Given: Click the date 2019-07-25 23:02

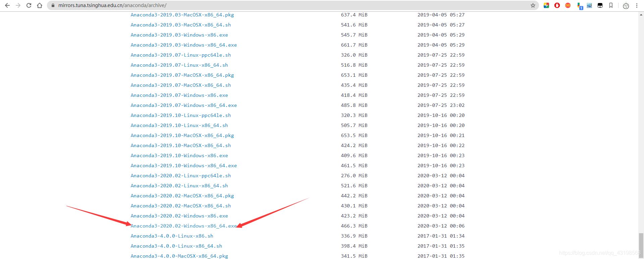Looking at the screenshot, I should point(441,105).
